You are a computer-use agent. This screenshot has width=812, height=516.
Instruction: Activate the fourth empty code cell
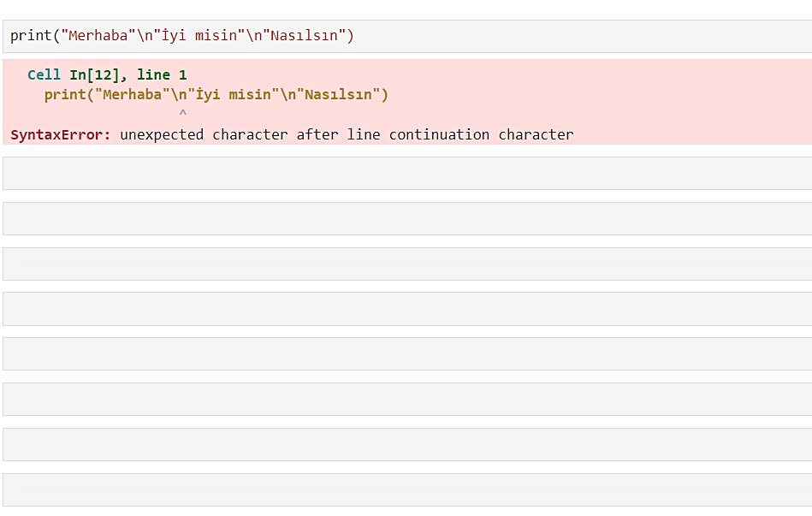click(406, 309)
